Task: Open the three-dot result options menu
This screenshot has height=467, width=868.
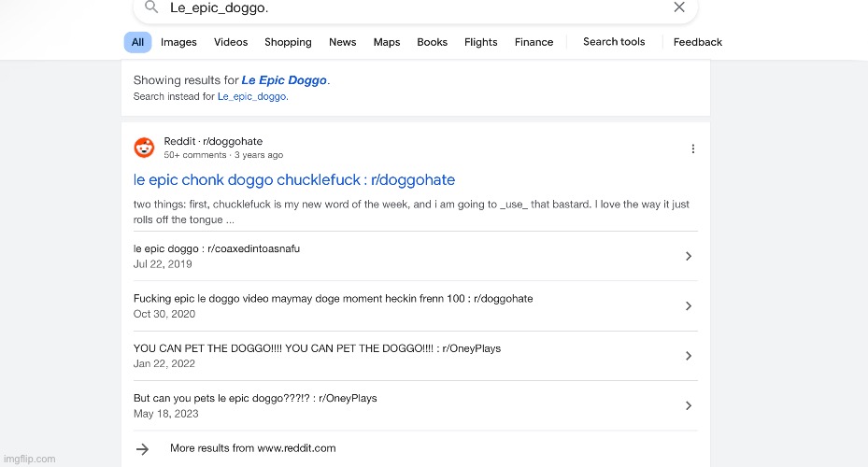Action: 692,149
